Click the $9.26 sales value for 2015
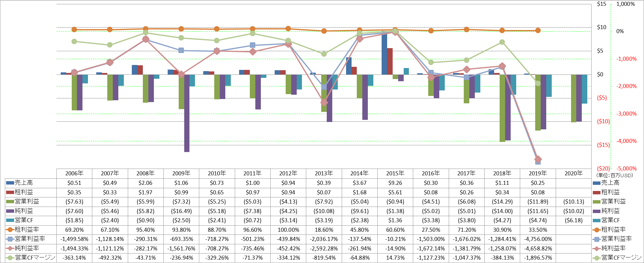644x263 pixels. pyautogui.click(x=395, y=183)
